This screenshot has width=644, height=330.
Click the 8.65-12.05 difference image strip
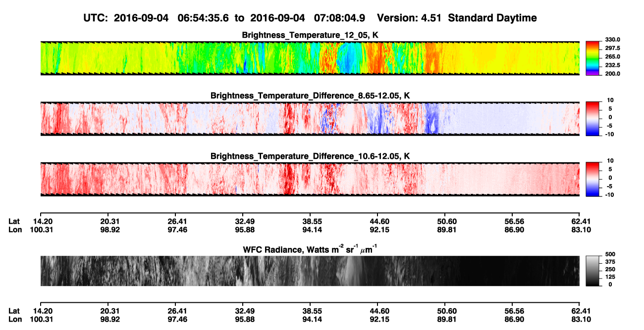pyautogui.click(x=310, y=119)
